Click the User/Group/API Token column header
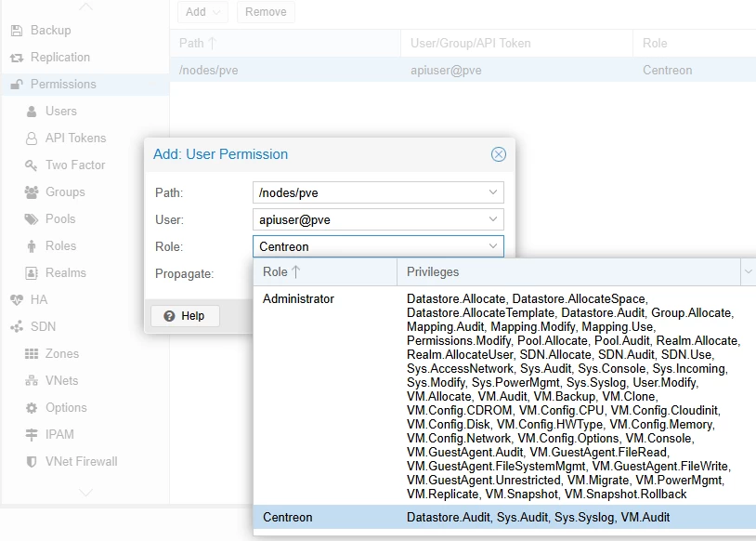This screenshot has height=541, width=756. click(x=516, y=44)
